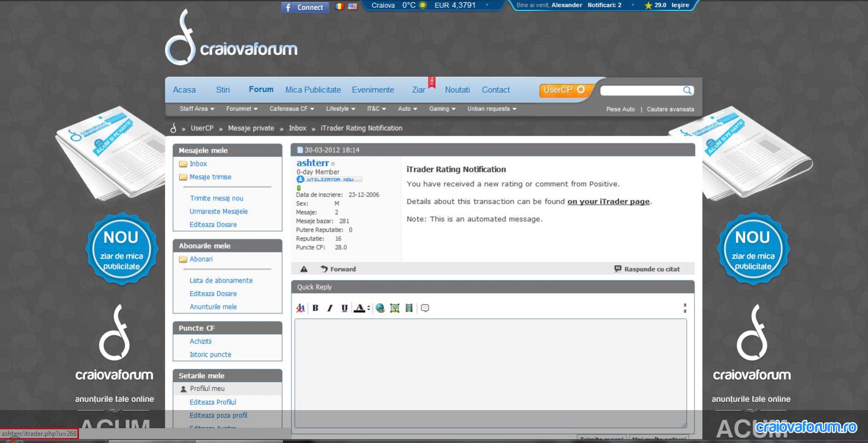Expand Staff Area dropdown
Image resolution: width=868 pixels, height=443 pixels.
pos(197,109)
